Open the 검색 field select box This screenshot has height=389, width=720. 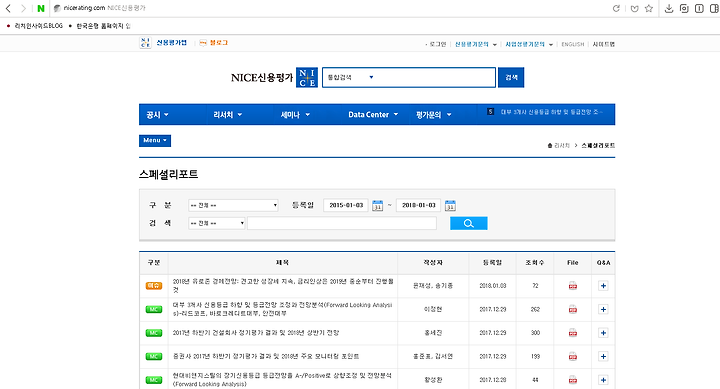pos(216,223)
